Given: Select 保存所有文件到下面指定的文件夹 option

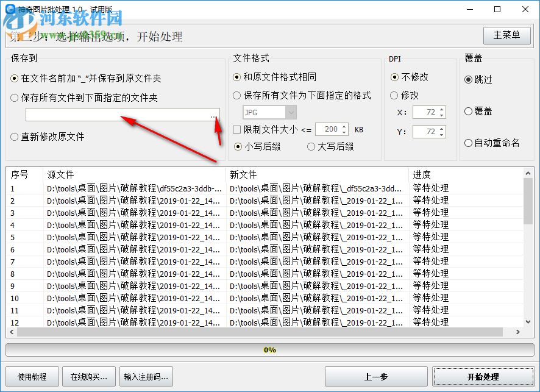Looking at the screenshot, I should 15,98.
